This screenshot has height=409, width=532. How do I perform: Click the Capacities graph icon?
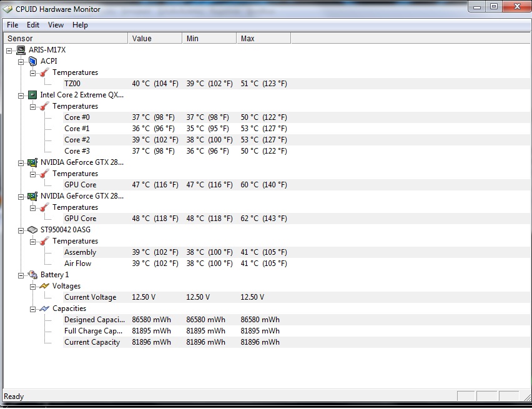pyautogui.click(x=44, y=308)
